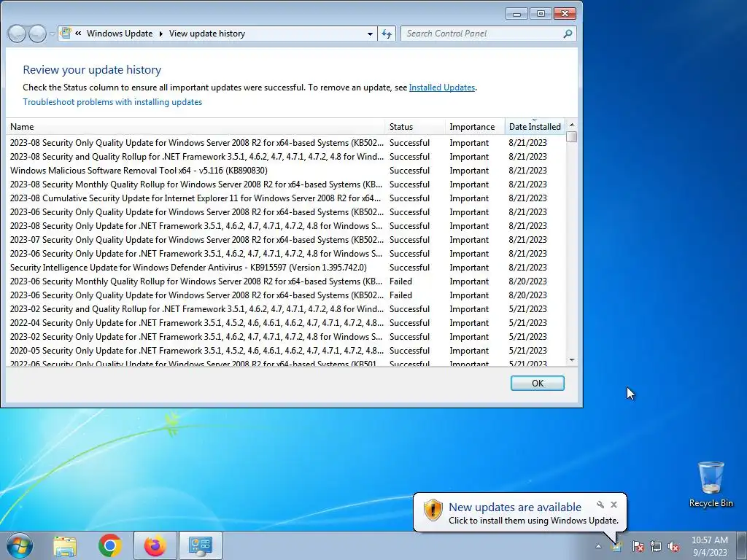The width and height of the screenshot is (747, 560).
Task: Click the Windows Update tray icon
Action: 617,546
